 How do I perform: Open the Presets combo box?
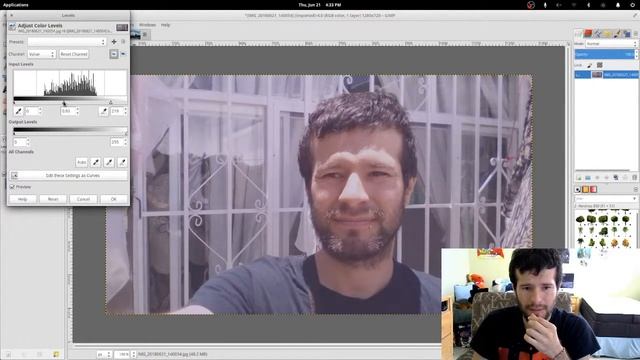click(67, 42)
